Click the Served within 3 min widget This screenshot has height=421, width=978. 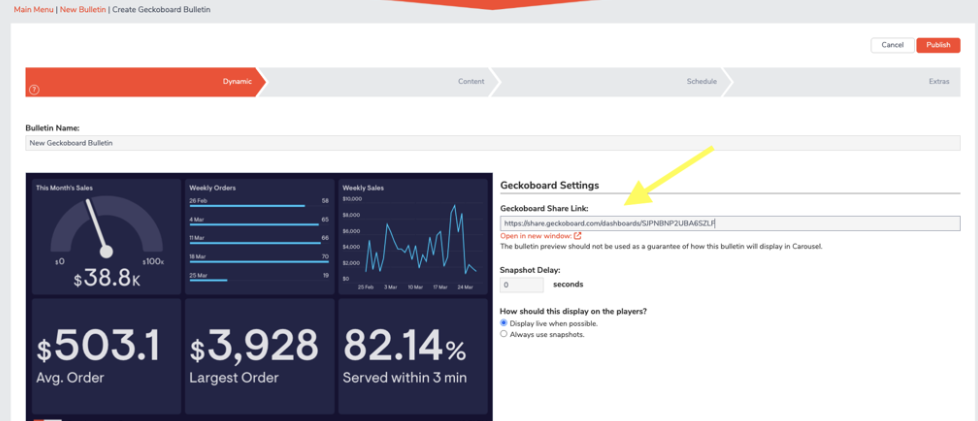pyautogui.click(x=413, y=356)
